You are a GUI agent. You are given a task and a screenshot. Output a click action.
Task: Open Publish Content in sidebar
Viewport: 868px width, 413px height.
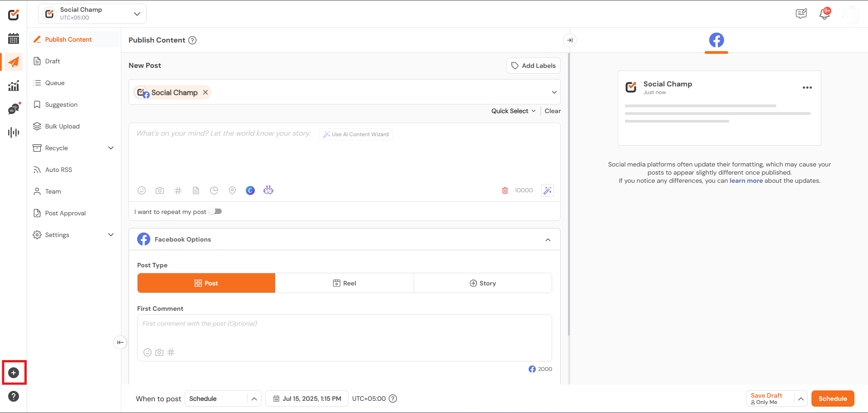[x=74, y=39]
